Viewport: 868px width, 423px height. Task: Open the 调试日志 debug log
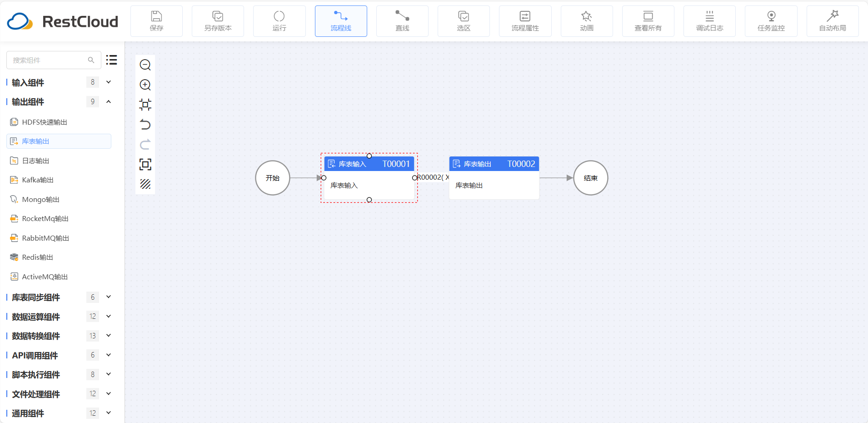709,21
